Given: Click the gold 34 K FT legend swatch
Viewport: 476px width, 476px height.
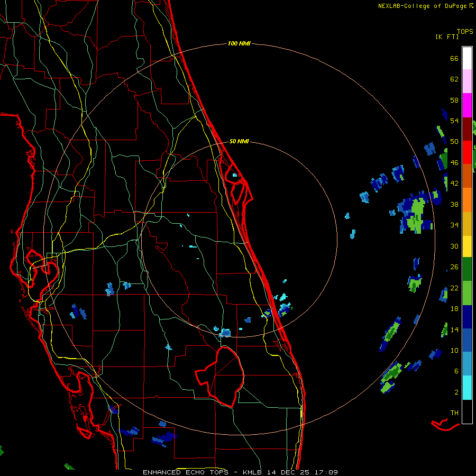Looking at the screenshot, I should tap(467, 223).
